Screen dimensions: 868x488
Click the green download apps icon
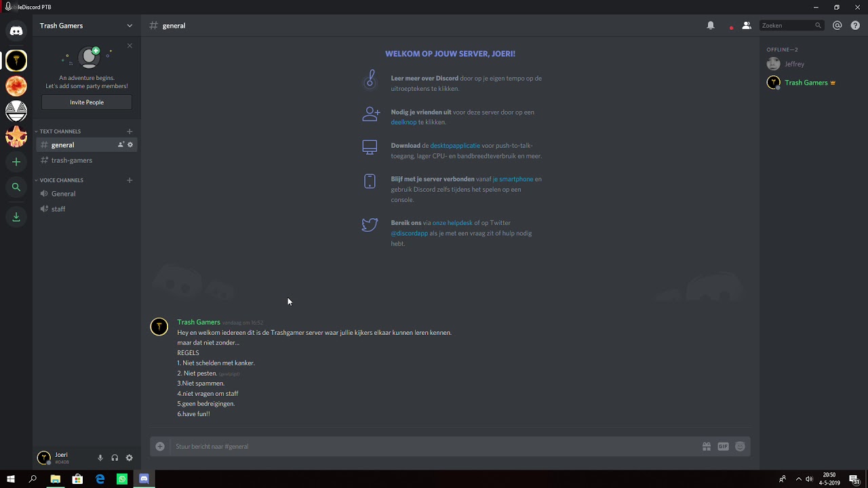(x=16, y=217)
